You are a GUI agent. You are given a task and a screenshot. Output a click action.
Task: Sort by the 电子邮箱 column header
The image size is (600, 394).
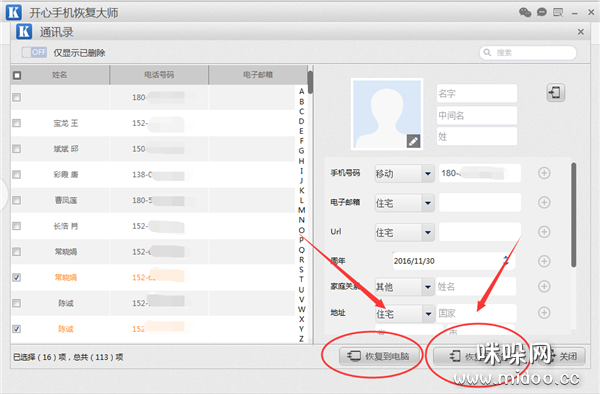click(258, 75)
